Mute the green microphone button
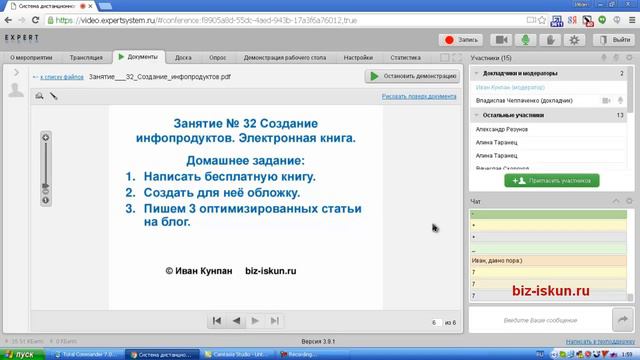Image resolution: width=640 pixels, height=360 pixels. click(x=526, y=40)
